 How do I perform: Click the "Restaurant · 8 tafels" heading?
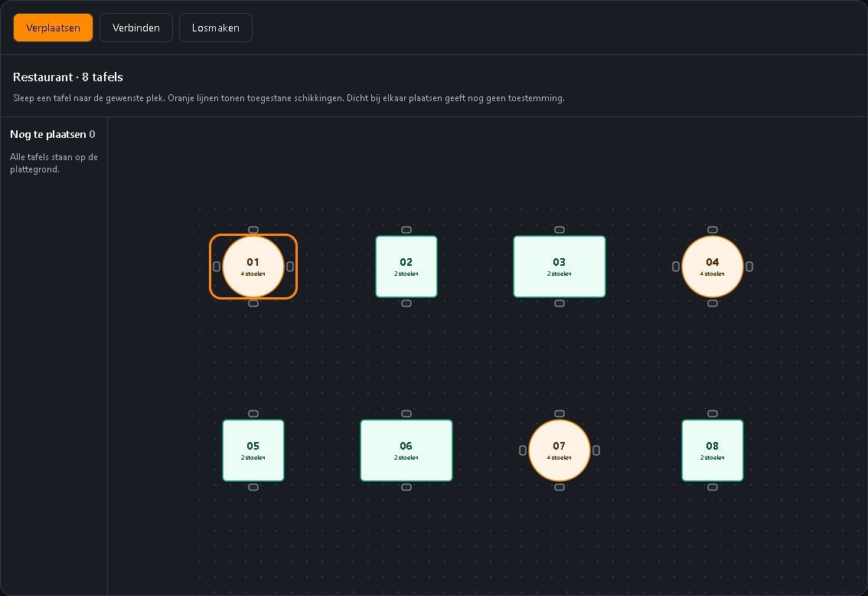click(68, 77)
